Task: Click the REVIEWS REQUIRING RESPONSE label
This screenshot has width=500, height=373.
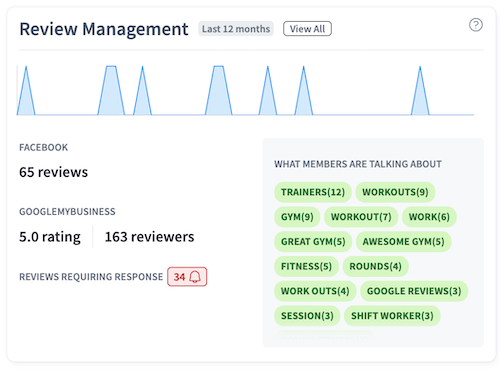Action: (91, 277)
